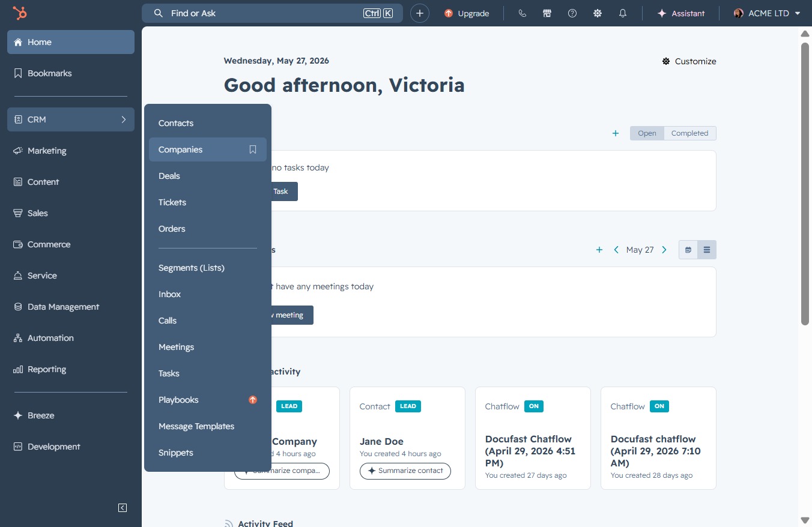Click the scroll up arrow
This screenshot has width=812, height=527.
coord(805,34)
